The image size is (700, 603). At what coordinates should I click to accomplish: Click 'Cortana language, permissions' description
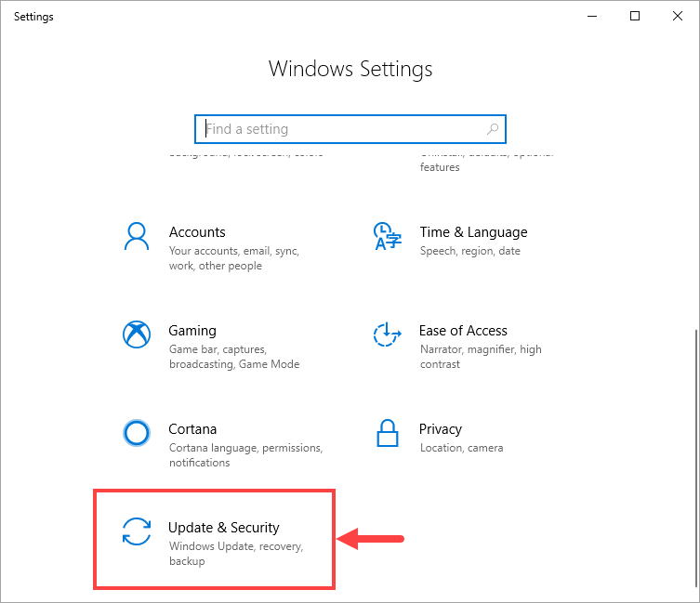point(246,455)
